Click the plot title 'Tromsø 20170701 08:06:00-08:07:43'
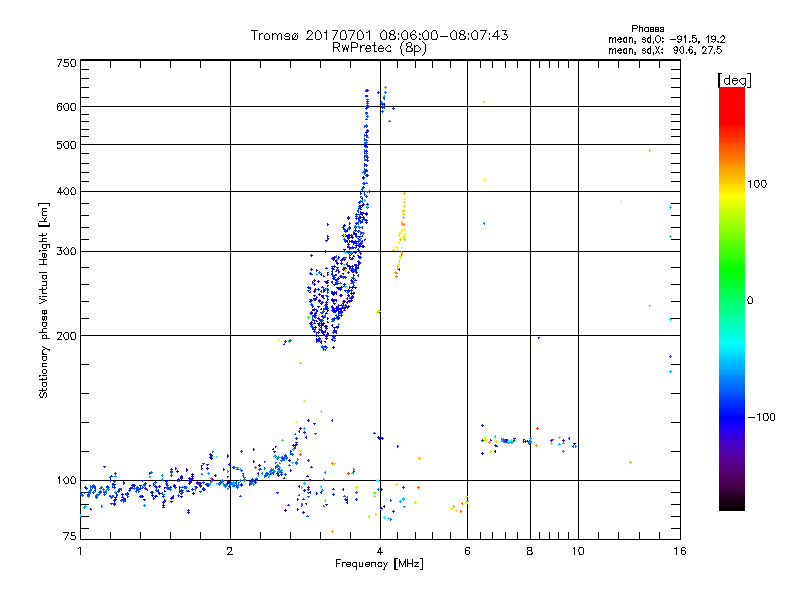 click(x=379, y=35)
